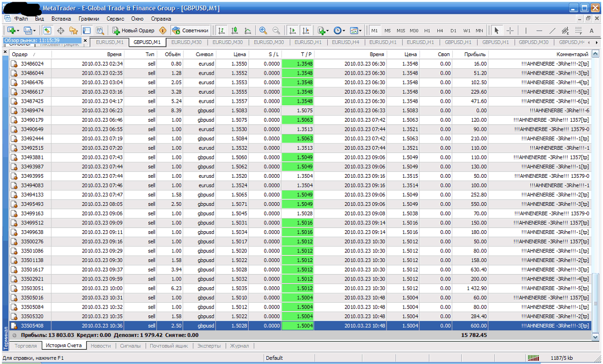Click the Новый Ордер button
The image size is (603, 364).
pos(133,30)
